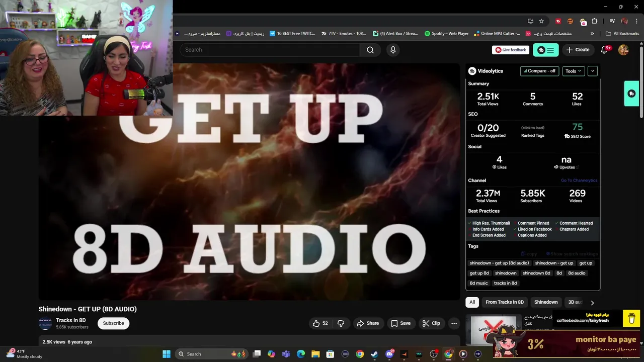Subscribe to Tracks in 8D

113,323
